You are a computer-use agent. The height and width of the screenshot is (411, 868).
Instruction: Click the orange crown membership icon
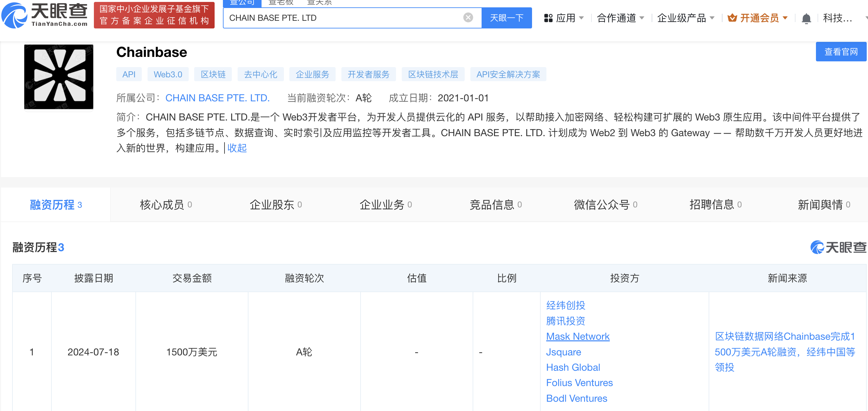click(x=732, y=18)
